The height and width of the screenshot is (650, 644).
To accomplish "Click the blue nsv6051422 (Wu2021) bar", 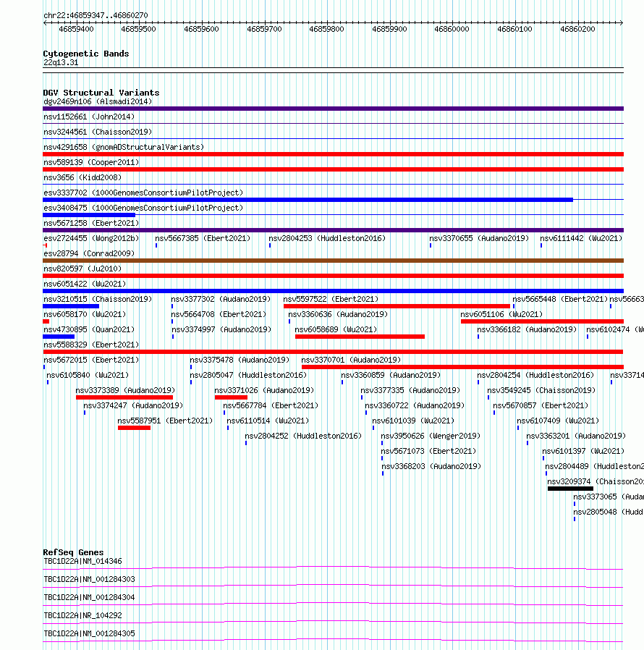I will [x=333, y=291].
